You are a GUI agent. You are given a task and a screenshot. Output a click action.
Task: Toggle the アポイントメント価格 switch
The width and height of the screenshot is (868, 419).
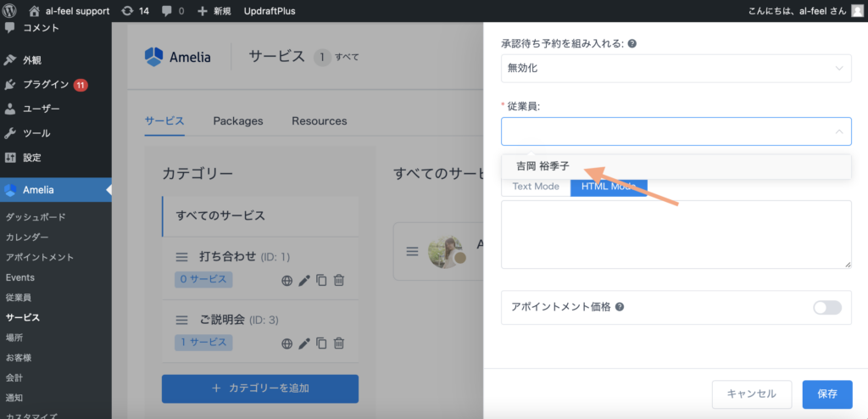click(826, 307)
